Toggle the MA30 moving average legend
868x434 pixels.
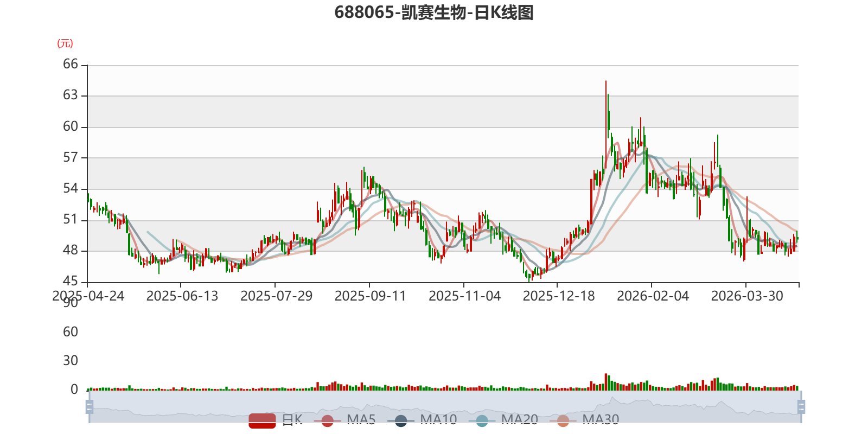click(584, 420)
